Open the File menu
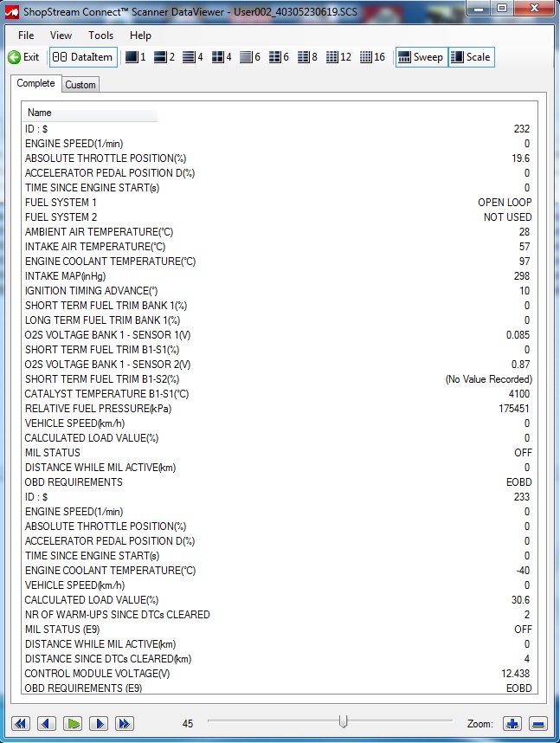The image size is (560, 743). (x=26, y=36)
